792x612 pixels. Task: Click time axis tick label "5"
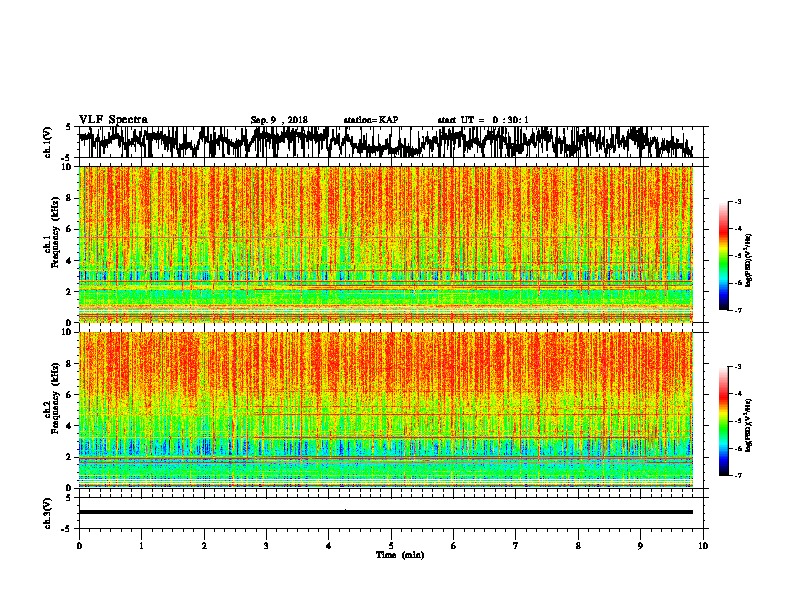coord(391,546)
